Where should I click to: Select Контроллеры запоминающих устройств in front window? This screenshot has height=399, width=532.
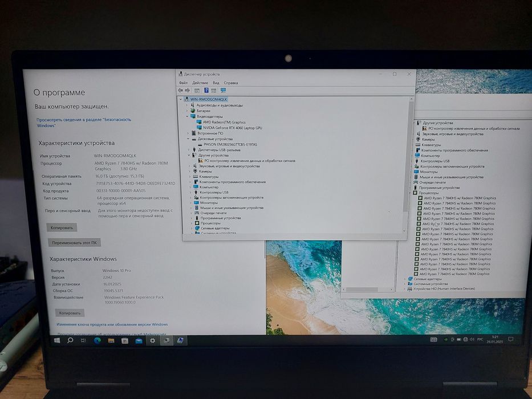pos(232,197)
